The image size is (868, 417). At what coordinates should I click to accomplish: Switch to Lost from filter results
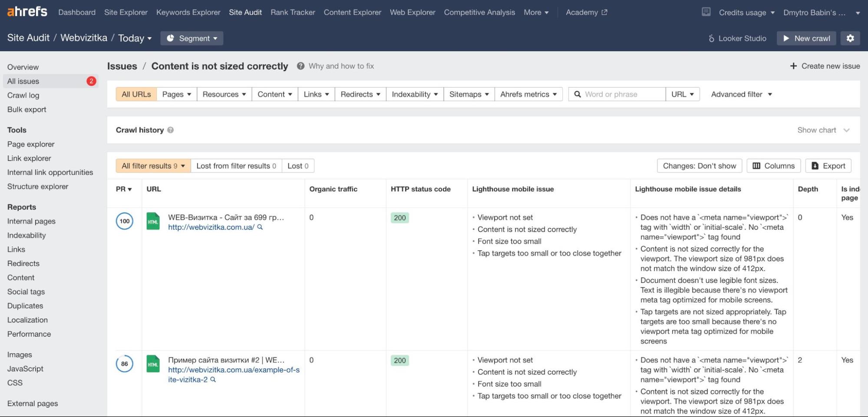coord(236,166)
